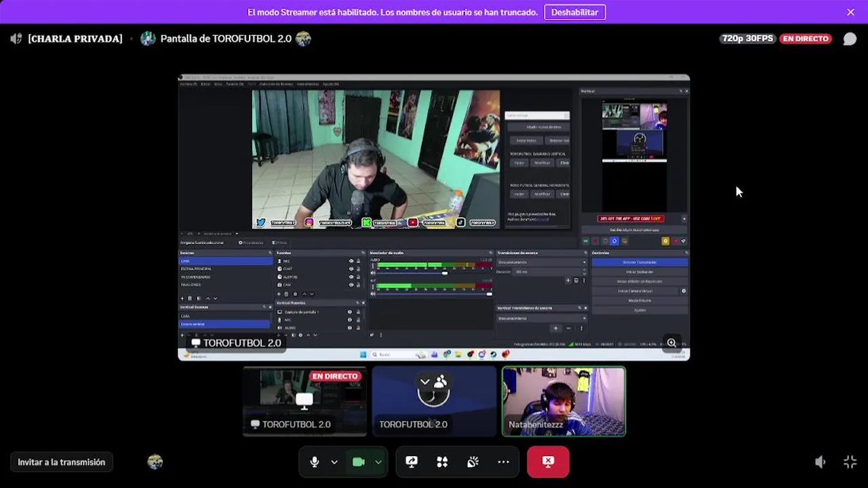Image resolution: width=868 pixels, height=488 pixels.
Task: Open virtual camera settings gear icon
Action: point(684,291)
